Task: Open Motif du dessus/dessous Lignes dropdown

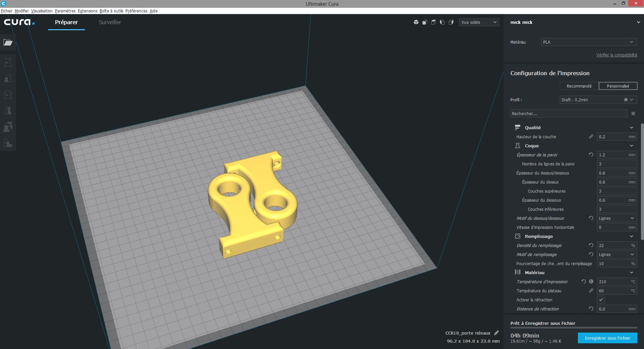Action: [x=617, y=218]
